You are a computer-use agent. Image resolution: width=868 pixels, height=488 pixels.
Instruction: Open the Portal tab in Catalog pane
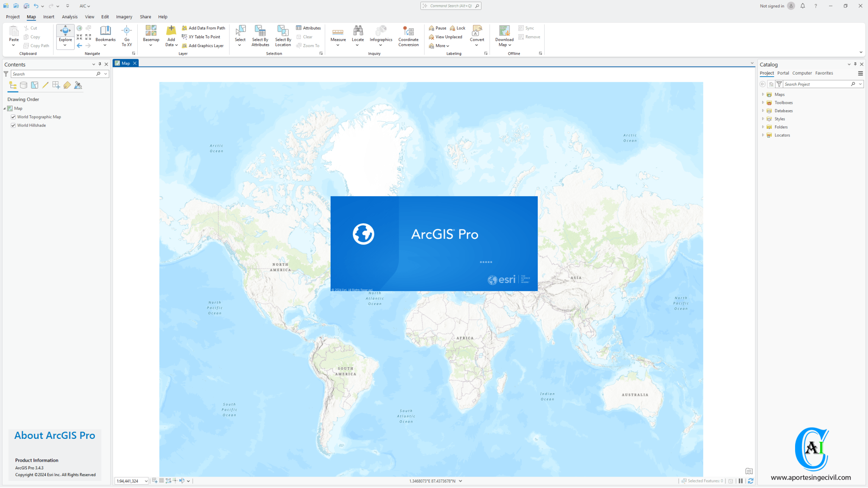[783, 73]
